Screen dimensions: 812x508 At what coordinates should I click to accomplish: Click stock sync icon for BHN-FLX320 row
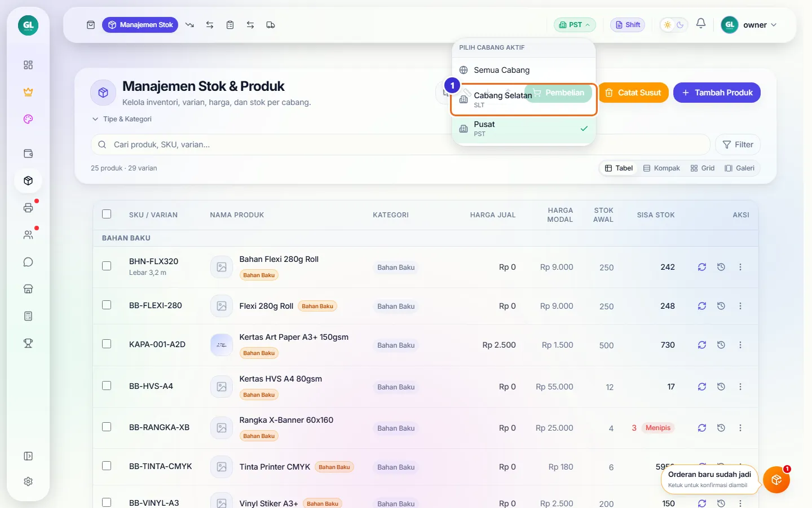coord(702,267)
